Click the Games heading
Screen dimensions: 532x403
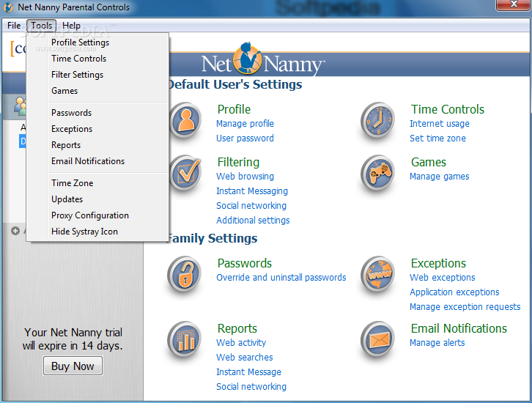click(x=429, y=162)
